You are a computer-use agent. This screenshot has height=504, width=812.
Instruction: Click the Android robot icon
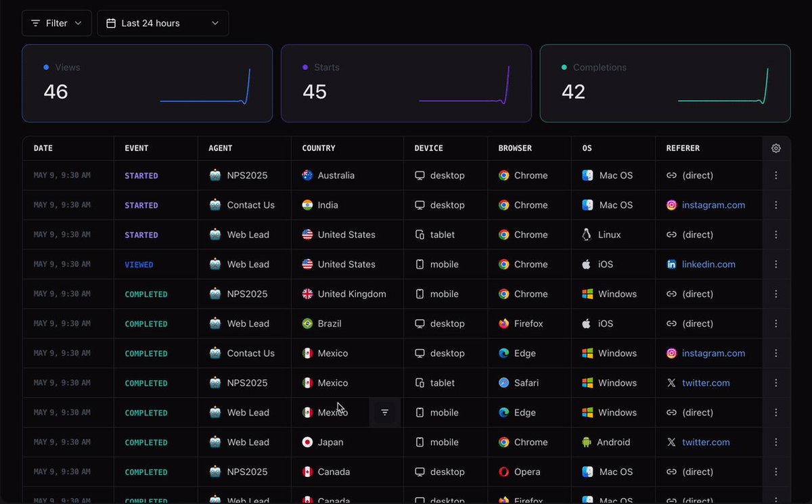(587, 442)
